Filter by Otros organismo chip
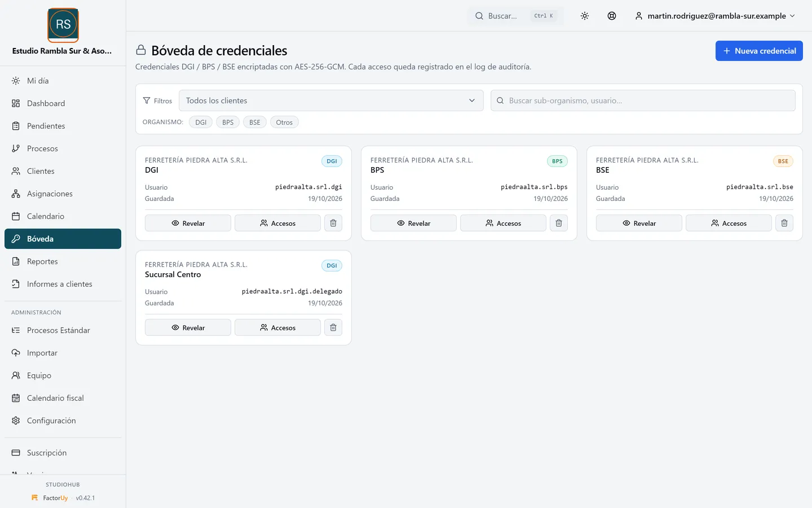 click(284, 122)
